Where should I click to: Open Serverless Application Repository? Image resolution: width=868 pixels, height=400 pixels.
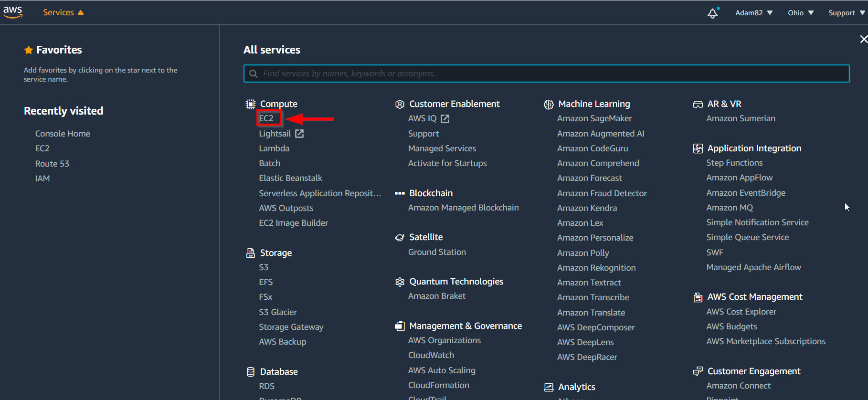click(x=320, y=193)
